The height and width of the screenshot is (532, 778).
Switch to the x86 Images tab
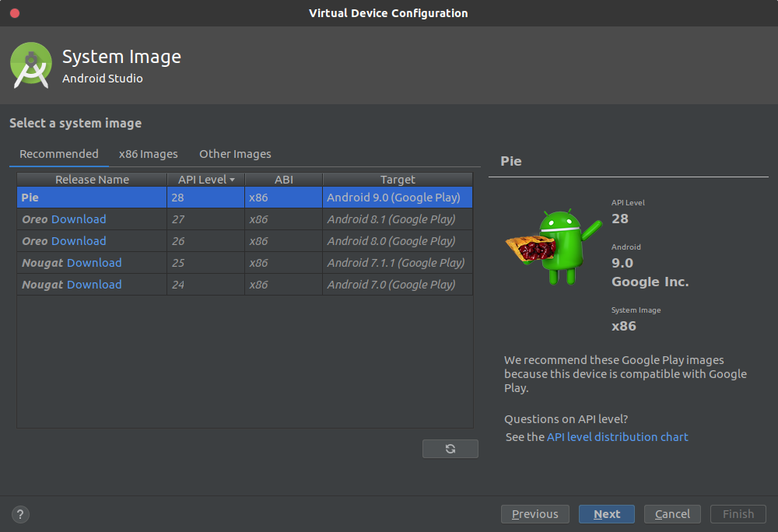click(x=149, y=154)
